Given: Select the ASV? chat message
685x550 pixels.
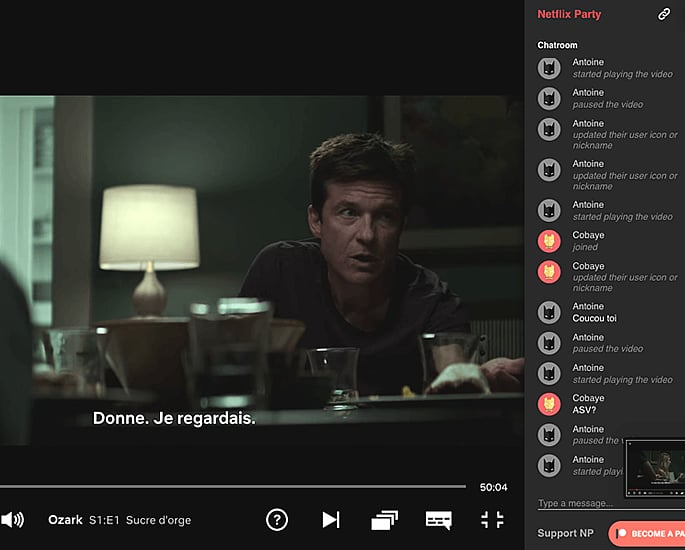Looking at the screenshot, I should 584,410.
